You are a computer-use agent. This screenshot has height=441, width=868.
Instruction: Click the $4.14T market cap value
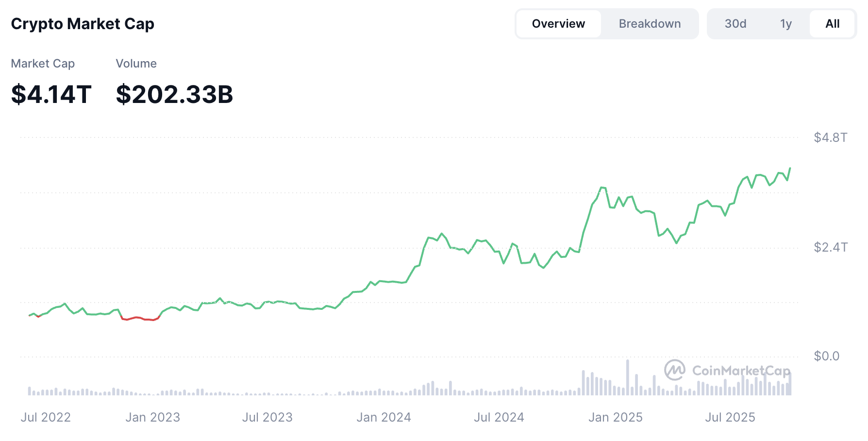[51, 94]
